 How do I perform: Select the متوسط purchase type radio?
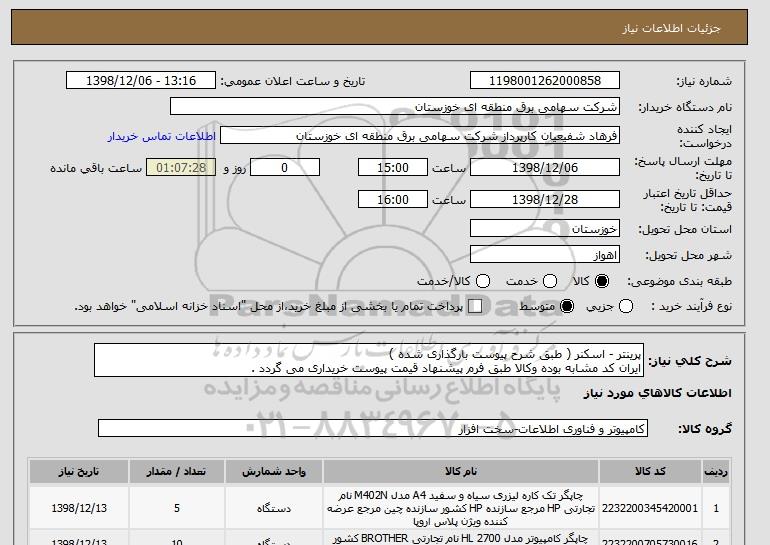[x=567, y=306]
